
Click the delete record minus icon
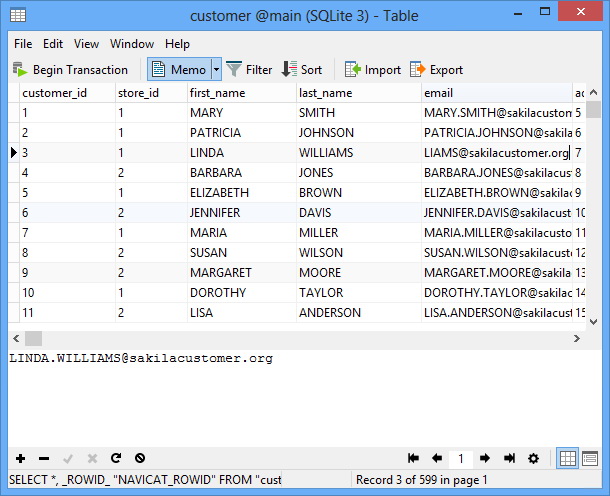44,458
